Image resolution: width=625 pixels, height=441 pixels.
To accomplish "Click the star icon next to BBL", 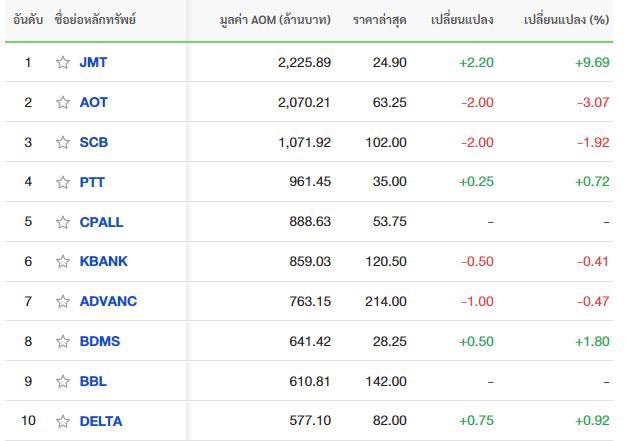I will pyautogui.click(x=63, y=381).
